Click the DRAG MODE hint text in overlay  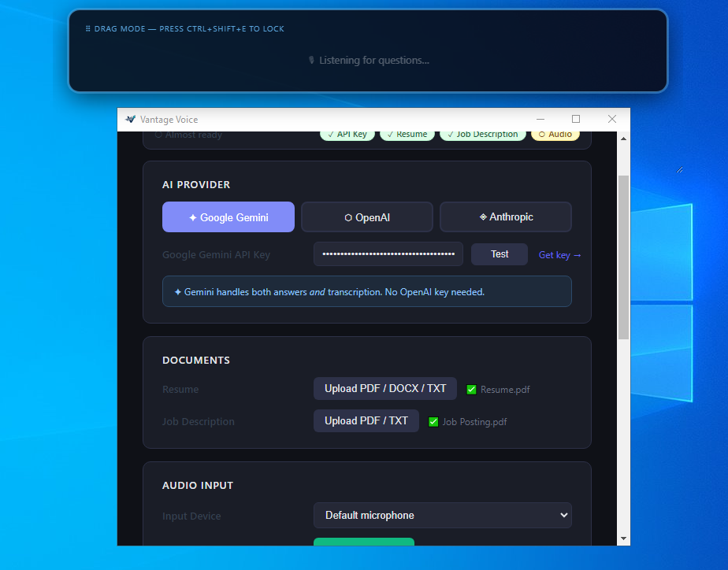[189, 29]
